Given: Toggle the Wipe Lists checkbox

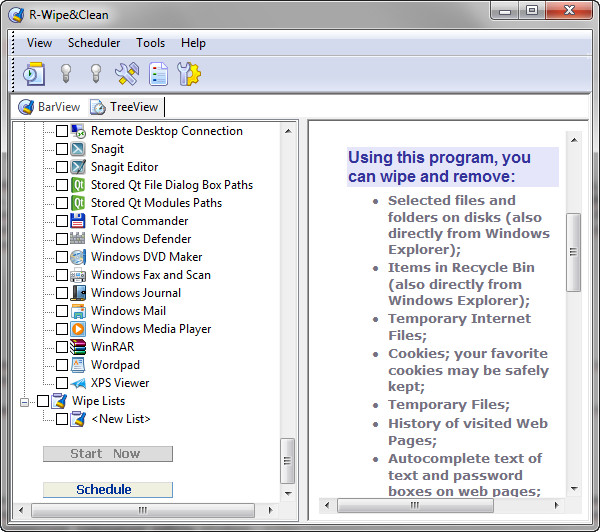Looking at the screenshot, I should (43, 401).
